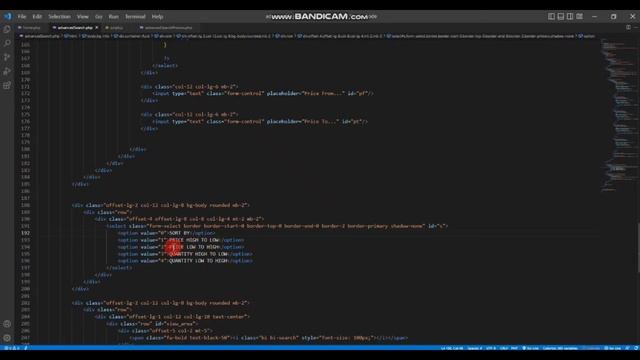
Task: Open the Terminal menu
Action: pyautogui.click(x=135, y=17)
